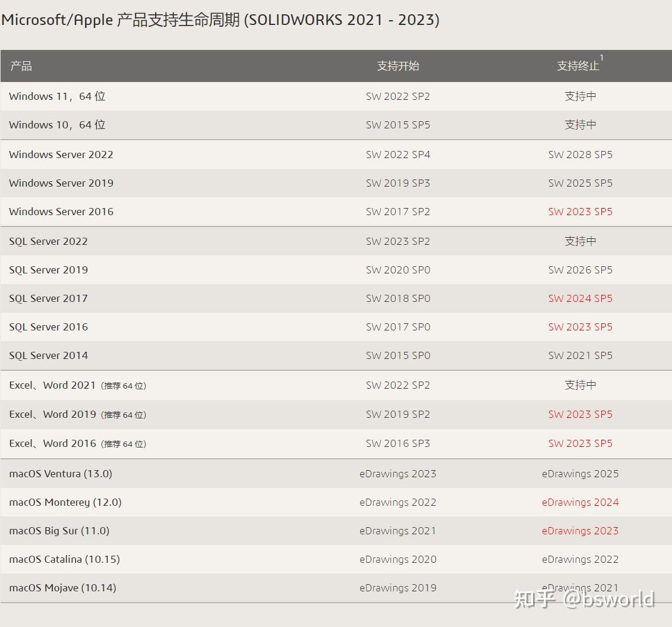672x627 pixels.
Task: Click the SW 2019 SP3 support start cell
Action: click(x=397, y=183)
